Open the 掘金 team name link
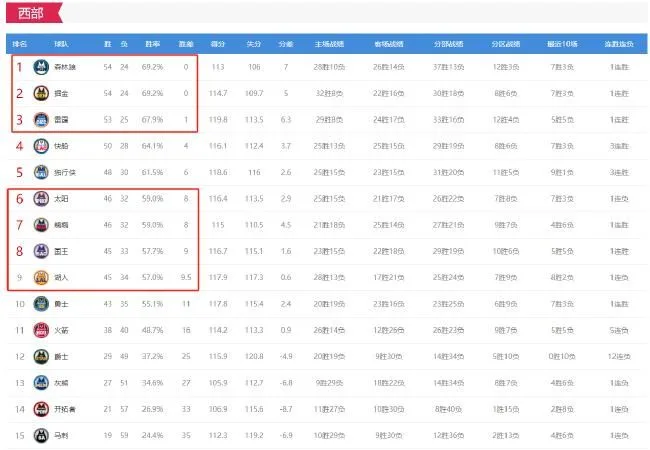This screenshot has width=650, height=450. point(61,94)
